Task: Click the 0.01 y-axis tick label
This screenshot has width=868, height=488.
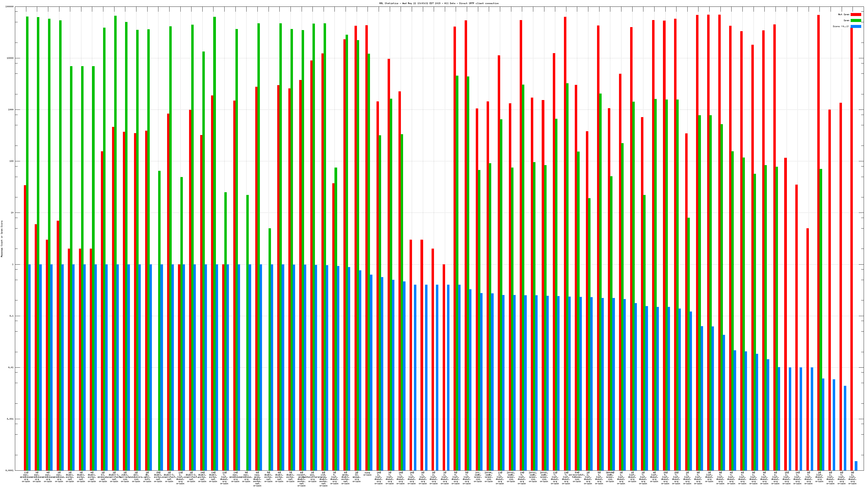Action: pyautogui.click(x=11, y=367)
